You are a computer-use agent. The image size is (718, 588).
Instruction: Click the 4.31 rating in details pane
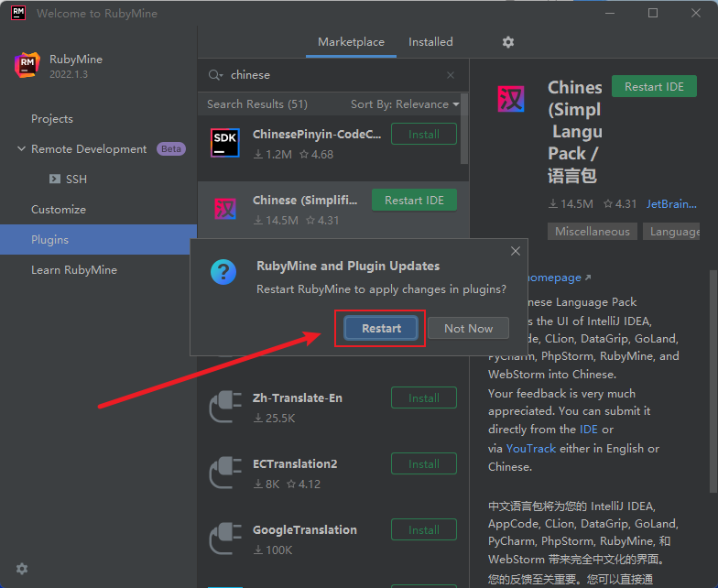[x=619, y=203]
